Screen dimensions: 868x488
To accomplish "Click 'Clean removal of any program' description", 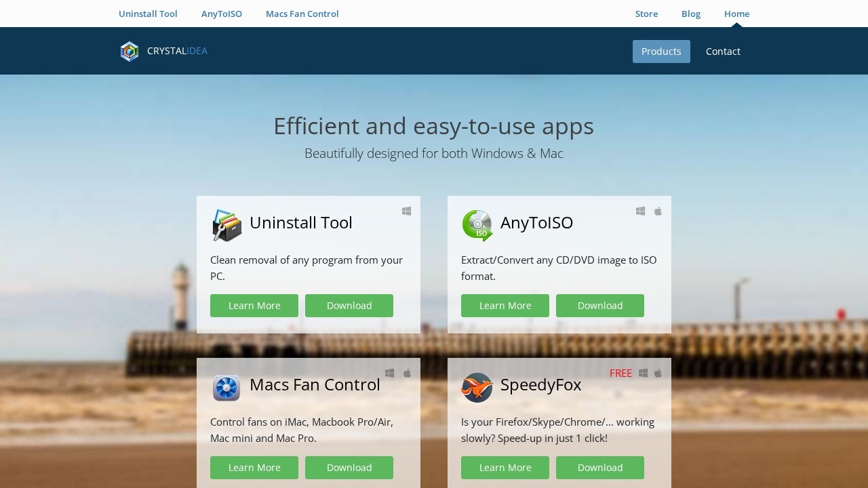I will [x=307, y=268].
